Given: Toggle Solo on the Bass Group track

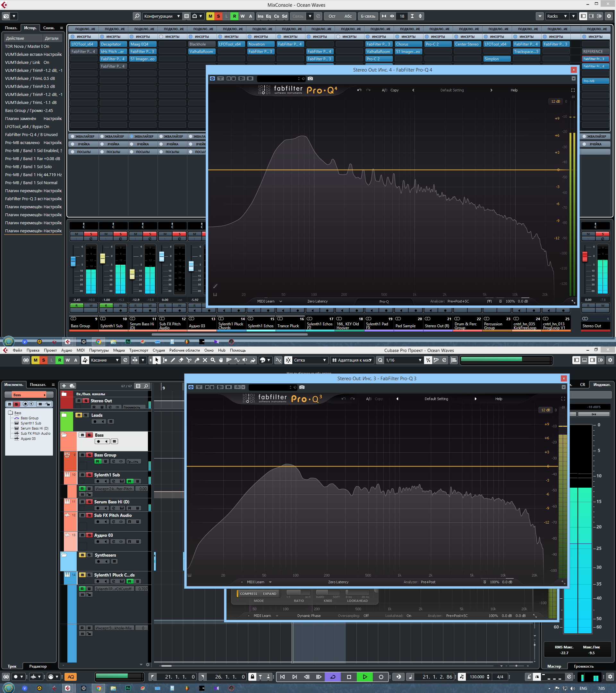Looking at the screenshot, I should [89, 455].
